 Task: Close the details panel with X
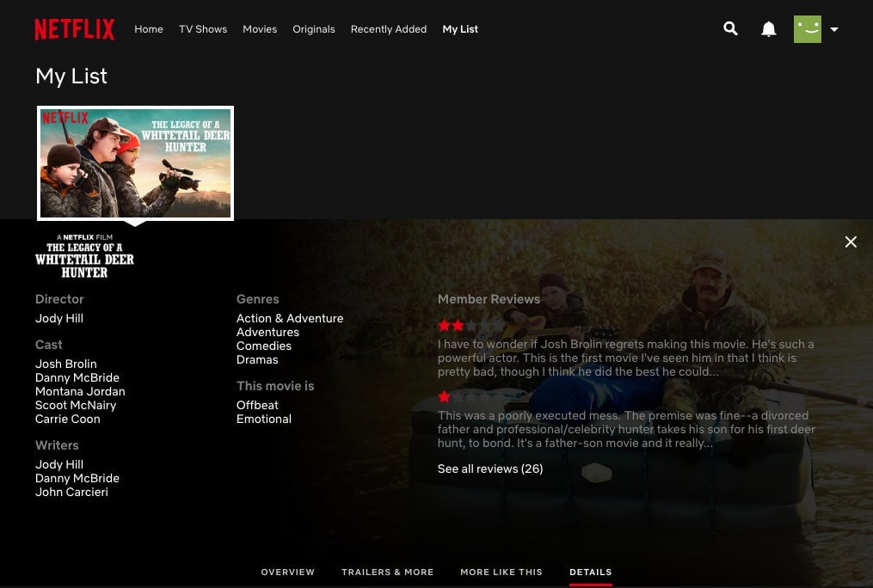click(851, 242)
